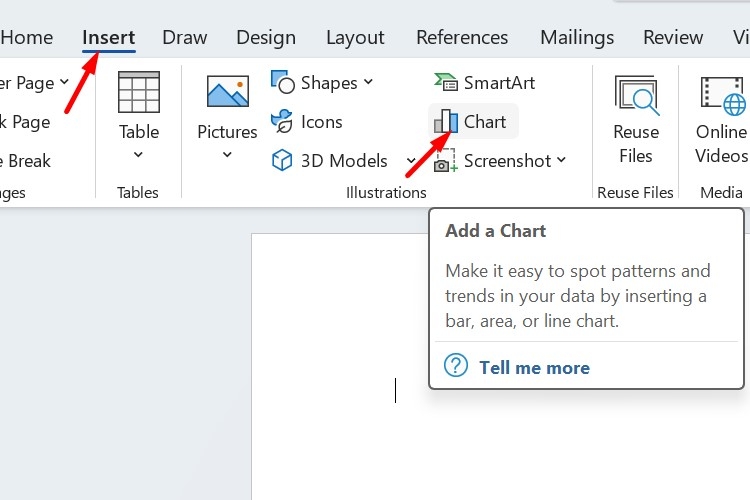Click the Screenshot camera icon
Screen dimensions: 750x500
click(445, 160)
